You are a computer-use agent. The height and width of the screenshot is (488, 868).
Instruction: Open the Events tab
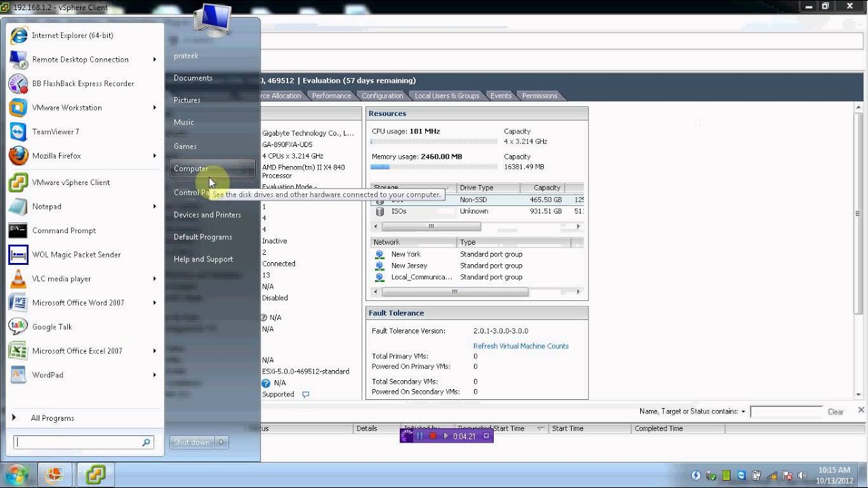[501, 96]
